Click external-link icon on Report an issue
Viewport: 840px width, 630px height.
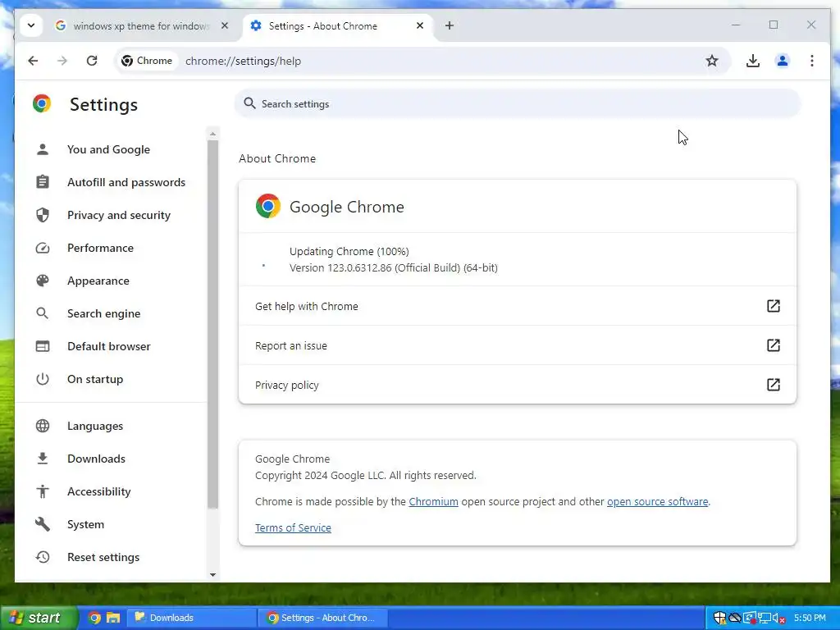(773, 345)
